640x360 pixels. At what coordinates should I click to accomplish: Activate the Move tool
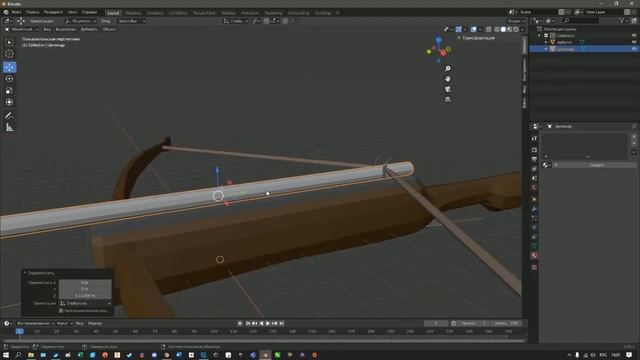(9, 67)
